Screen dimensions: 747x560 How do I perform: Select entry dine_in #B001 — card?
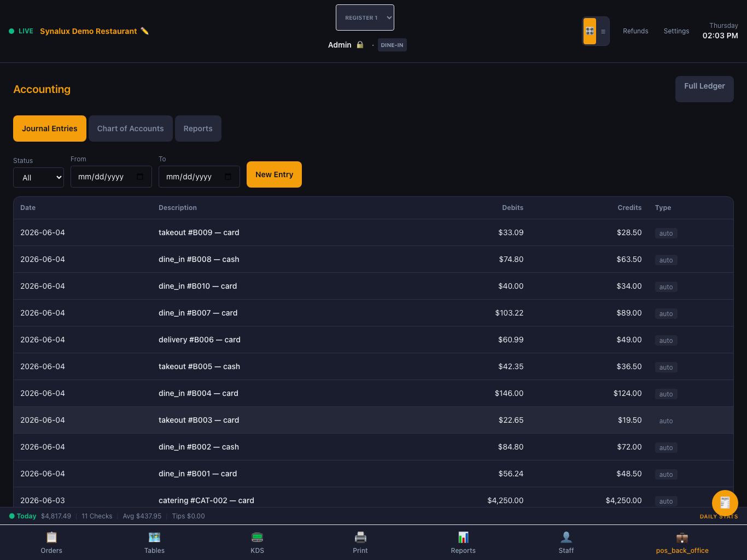coord(373,474)
